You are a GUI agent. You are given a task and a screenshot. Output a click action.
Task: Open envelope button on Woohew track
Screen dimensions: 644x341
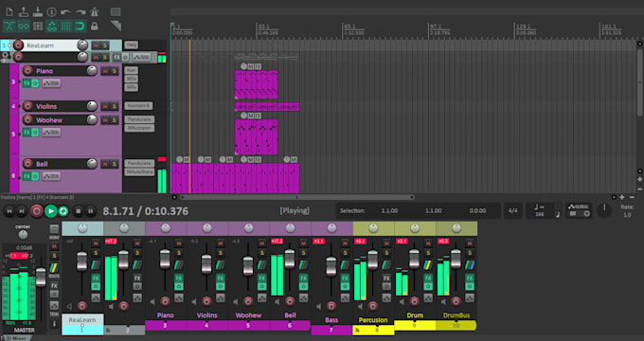[x=51, y=133]
